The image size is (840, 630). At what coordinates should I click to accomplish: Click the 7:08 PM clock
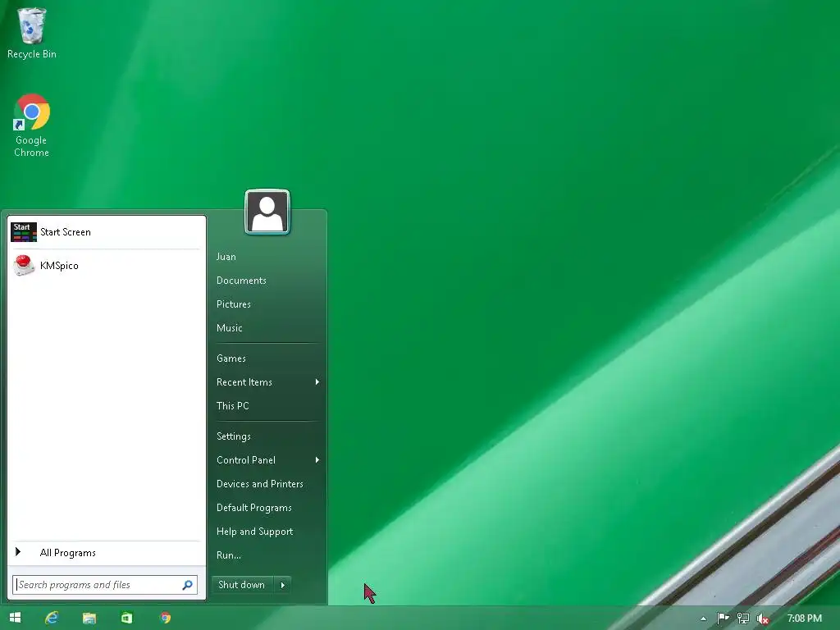[x=804, y=619]
